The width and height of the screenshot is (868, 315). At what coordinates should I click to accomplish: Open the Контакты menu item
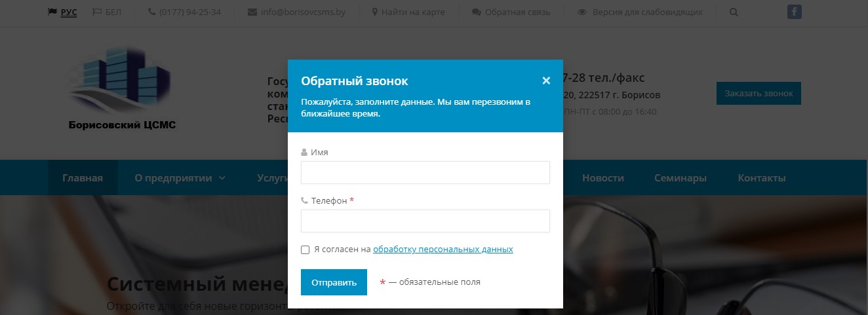pyautogui.click(x=762, y=178)
